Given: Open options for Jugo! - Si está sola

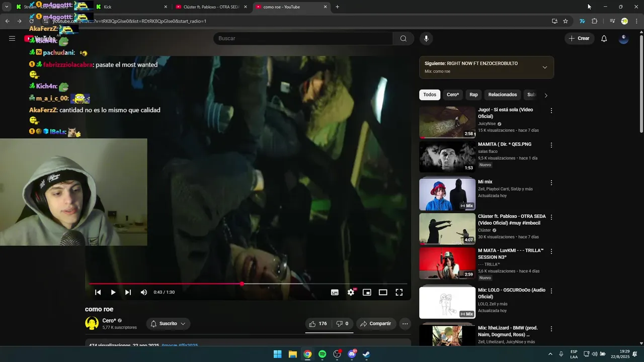Looking at the screenshot, I should (x=551, y=111).
